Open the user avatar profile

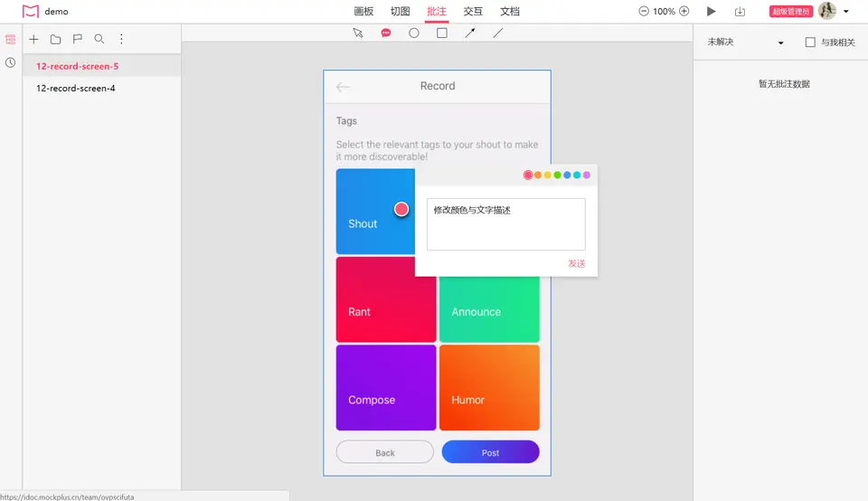coord(827,11)
